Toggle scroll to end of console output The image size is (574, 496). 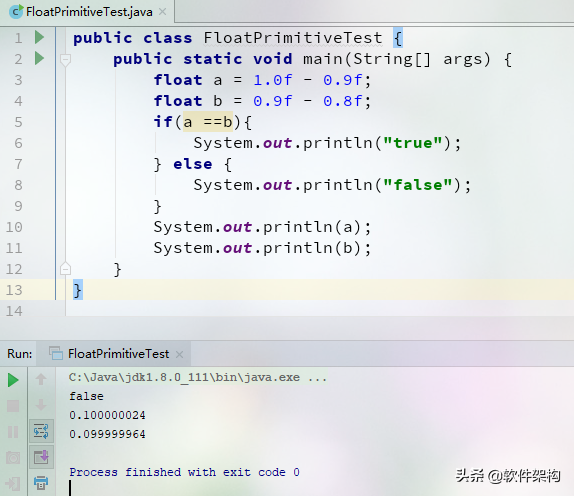pos(41,457)
